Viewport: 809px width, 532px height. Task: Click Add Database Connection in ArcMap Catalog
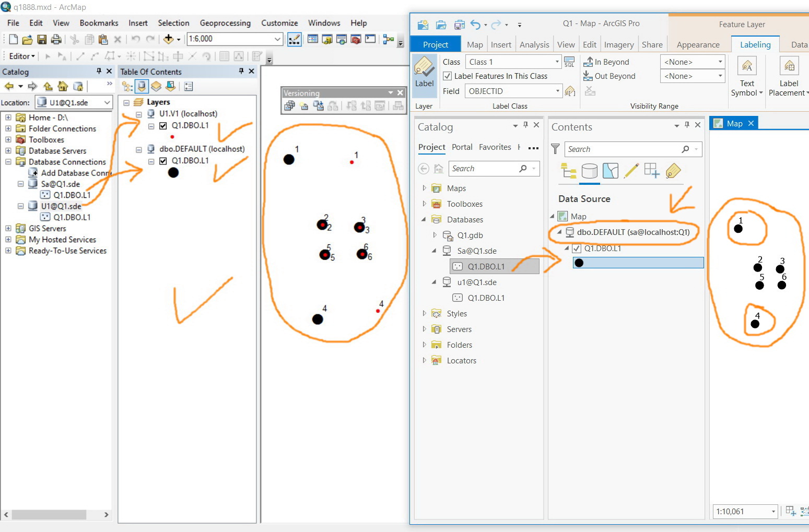(71, 173)
